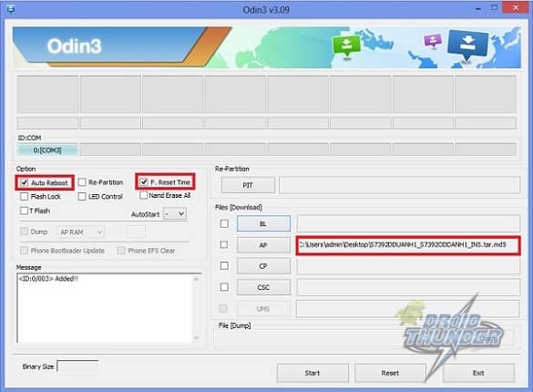Click the CP file path field
The image size is (533, 392).
(408, 266)
